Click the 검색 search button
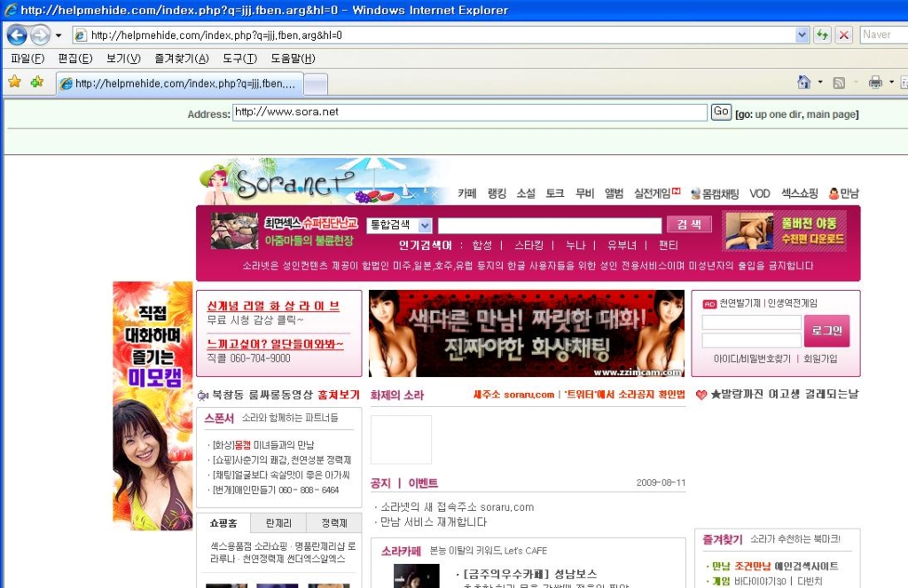908x588 pixels. pyautogui.click(x=689, y=224)
